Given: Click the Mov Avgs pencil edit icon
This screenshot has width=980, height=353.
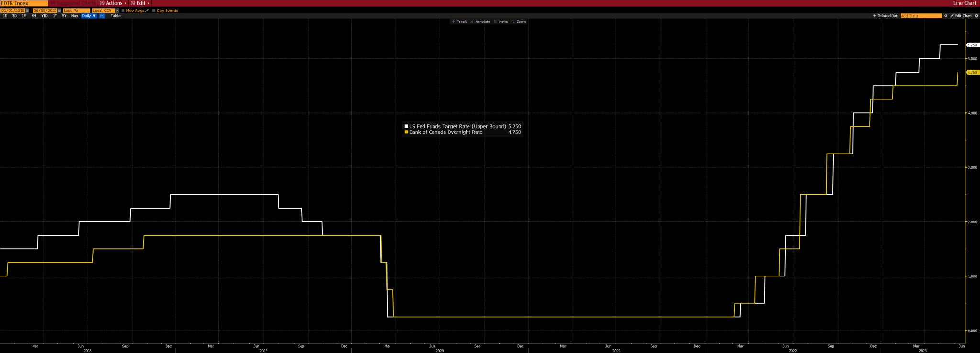Looking at the screenshot, I should [x=147, y=11].
